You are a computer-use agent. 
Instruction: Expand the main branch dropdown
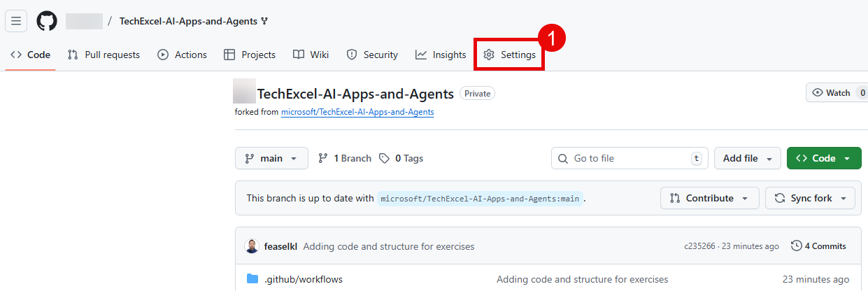pos(271,158)
